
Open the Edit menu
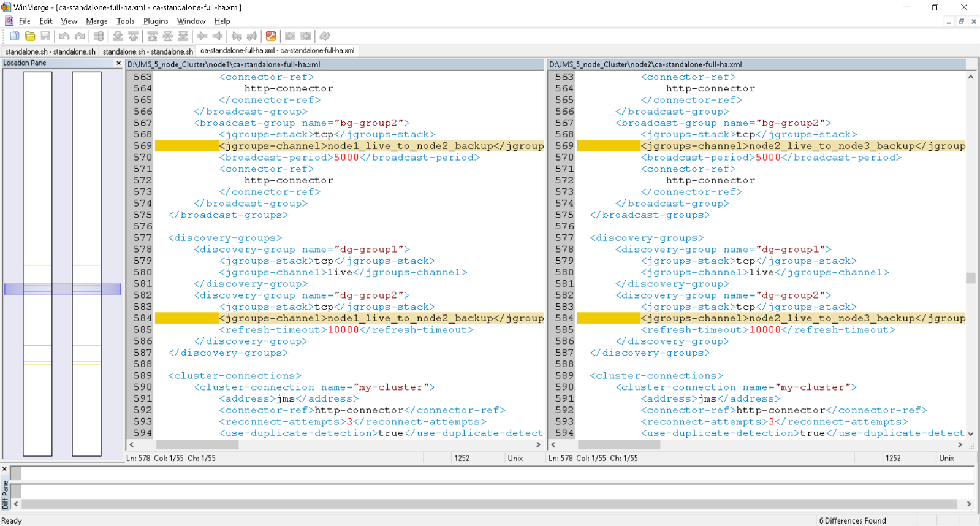point(46,21)
